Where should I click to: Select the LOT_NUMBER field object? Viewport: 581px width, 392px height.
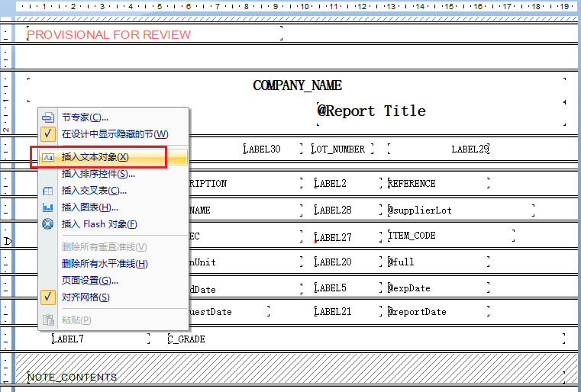click(x=338, y=149)
